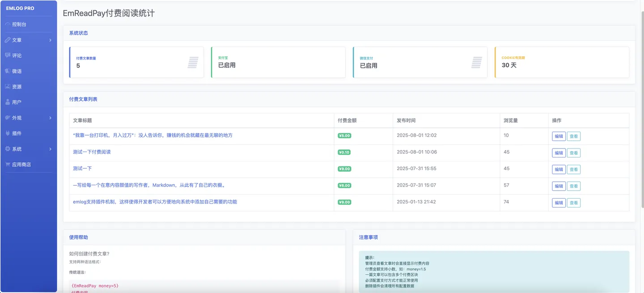644x293 pixels.
Task: Click the ¥5.00 price badge
Action: (344, 136)
